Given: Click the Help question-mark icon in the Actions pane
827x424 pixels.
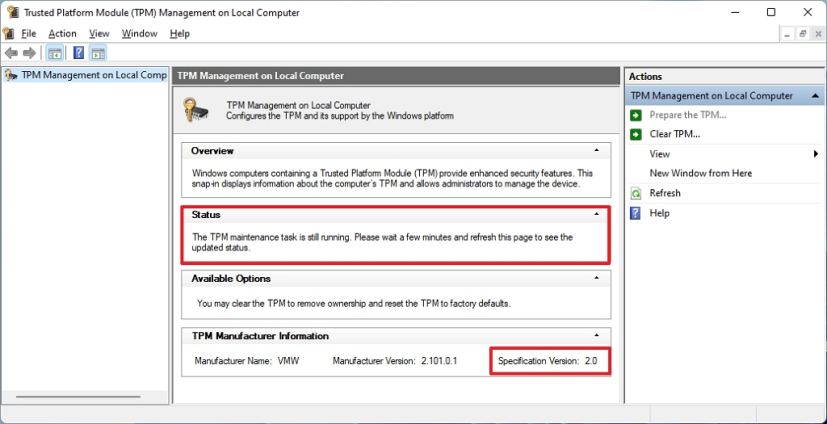Looking at the screenshot, I should point(636,213).
